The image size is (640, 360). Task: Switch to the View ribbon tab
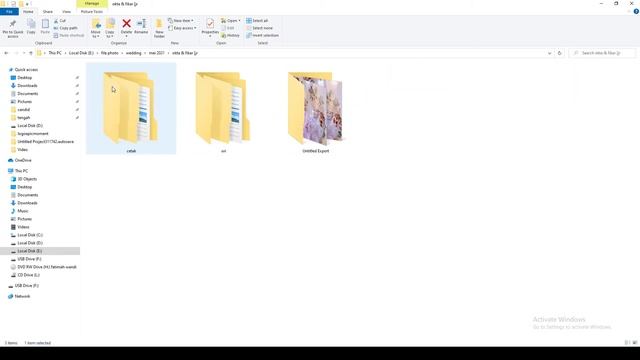point(66,12)
